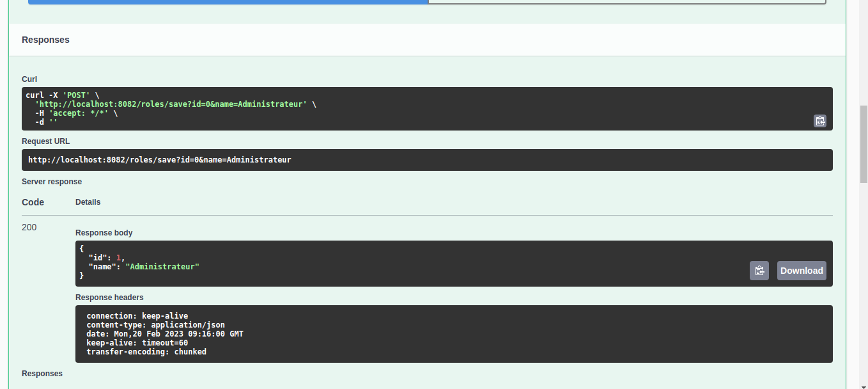
Task: Select the Administrateur name value in JSON
Action: (x=162, y=266)
